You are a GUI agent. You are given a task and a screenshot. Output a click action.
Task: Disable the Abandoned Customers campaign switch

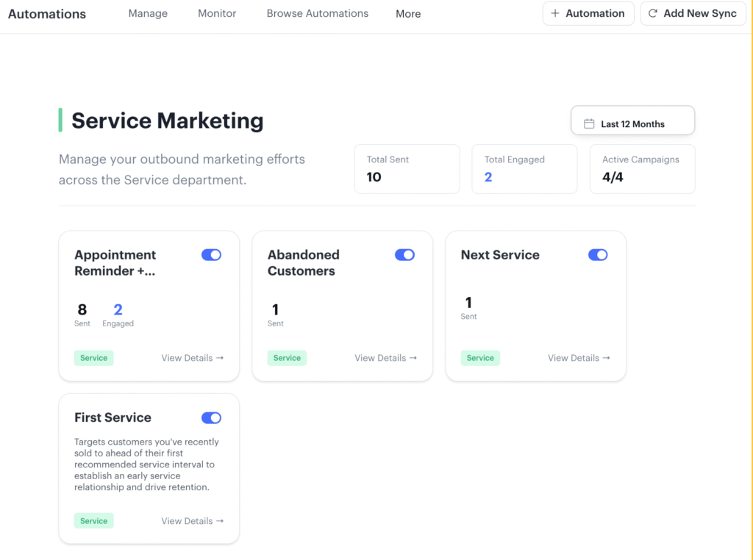[x=404, y=255]
